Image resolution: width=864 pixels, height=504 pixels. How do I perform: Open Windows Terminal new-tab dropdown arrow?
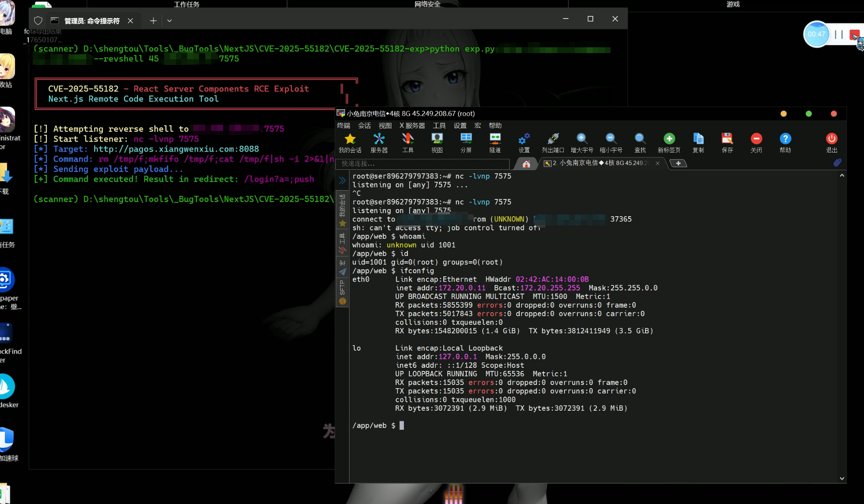[169, 21]
